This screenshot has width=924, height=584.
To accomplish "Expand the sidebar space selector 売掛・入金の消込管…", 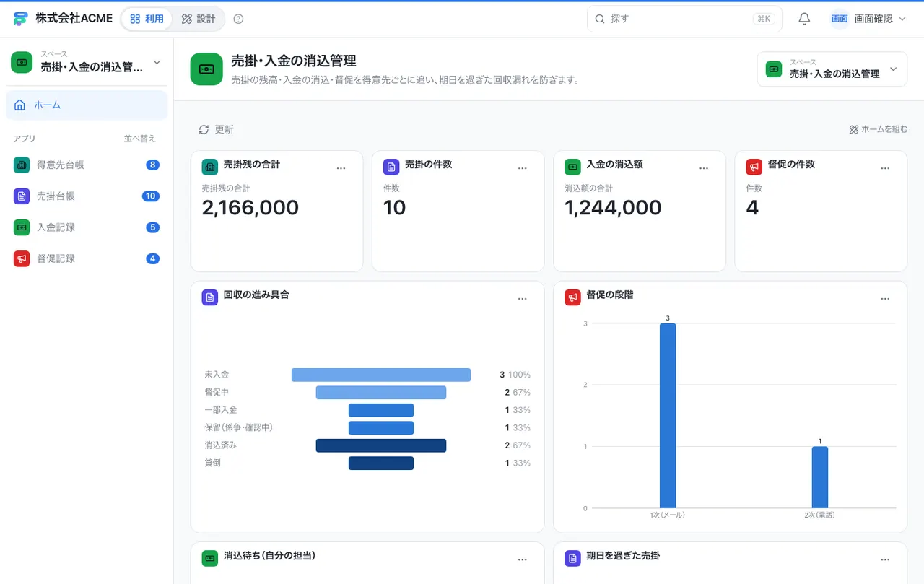I will (x=87, y=62).
